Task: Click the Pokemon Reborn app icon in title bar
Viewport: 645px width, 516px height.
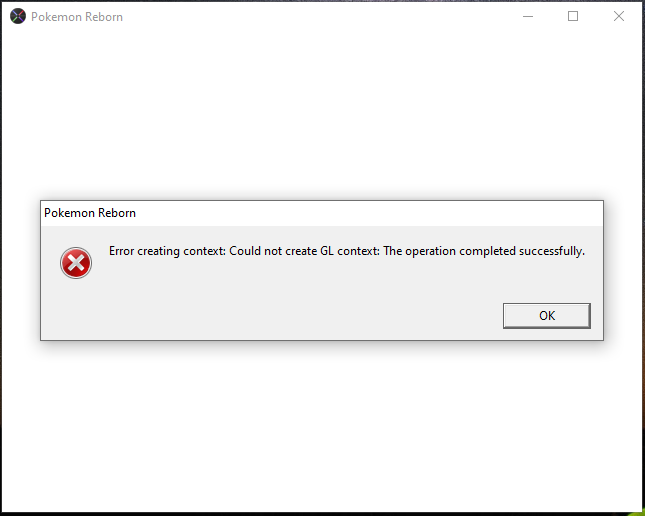Action: click(17, 17)
